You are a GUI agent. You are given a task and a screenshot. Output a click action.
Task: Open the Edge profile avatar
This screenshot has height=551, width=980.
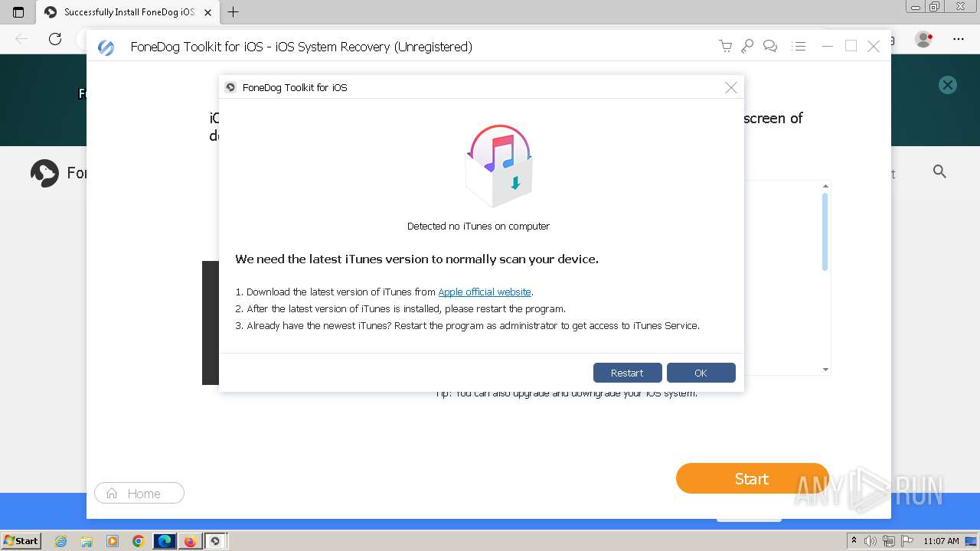924,38
